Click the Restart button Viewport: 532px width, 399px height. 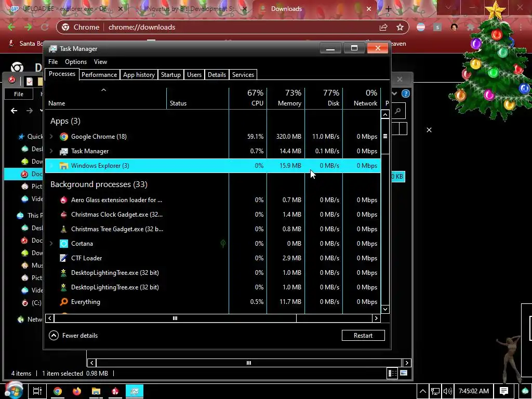click(x=363, y=336)
